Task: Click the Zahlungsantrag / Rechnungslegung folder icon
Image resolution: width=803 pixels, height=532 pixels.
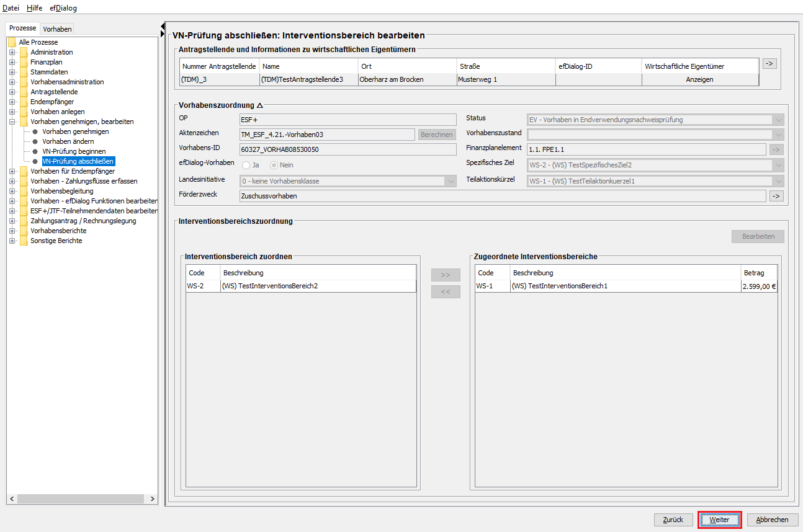Action: [24, 221]
